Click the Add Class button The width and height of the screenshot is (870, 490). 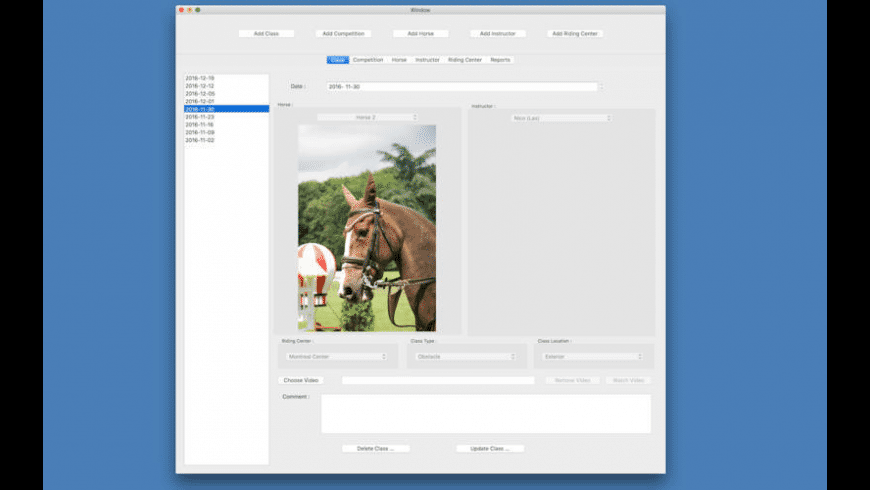pyautogui.click(x=266, y=34)
